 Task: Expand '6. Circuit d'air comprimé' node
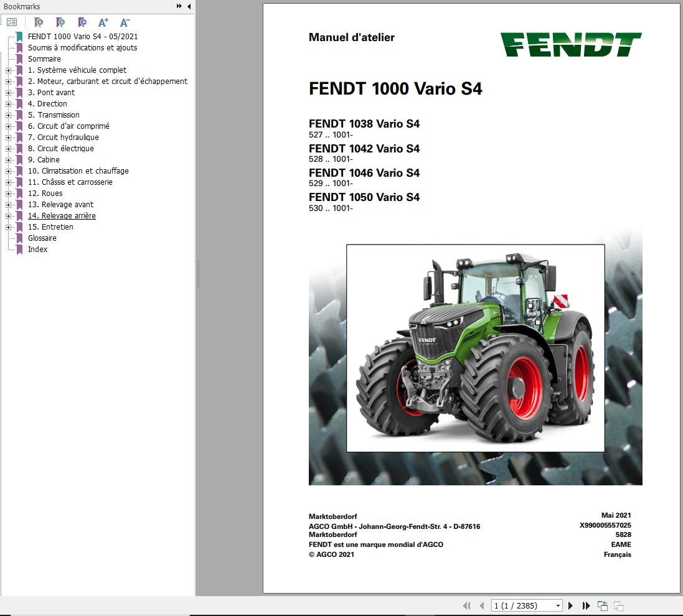pyautogui.click(x=8, y=126)
